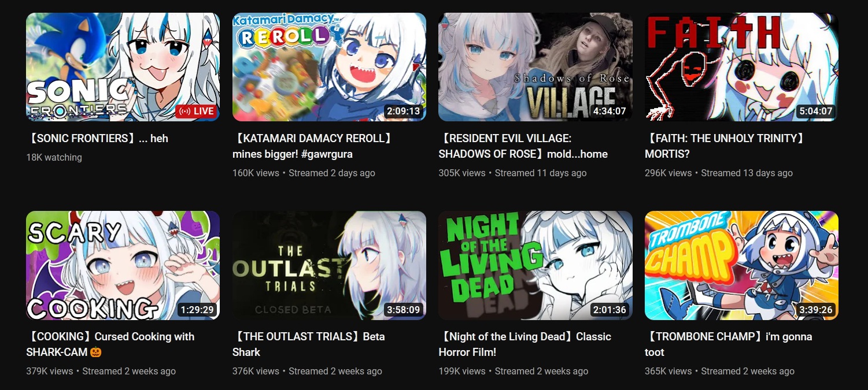Open the Trombone Champ thumbnail

[x=741, y=265]
